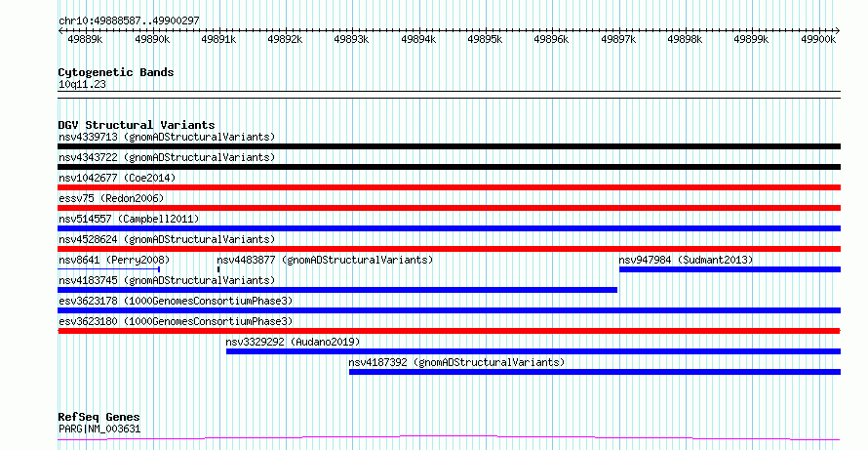Click the DGV Structural Variants track heading

click(137, 125)
